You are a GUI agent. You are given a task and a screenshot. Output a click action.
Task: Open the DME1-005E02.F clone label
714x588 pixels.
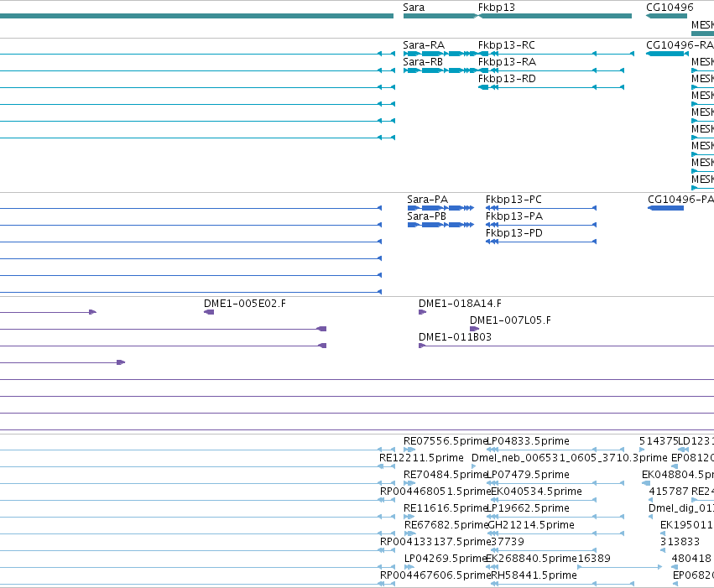[x=244, y=304]
